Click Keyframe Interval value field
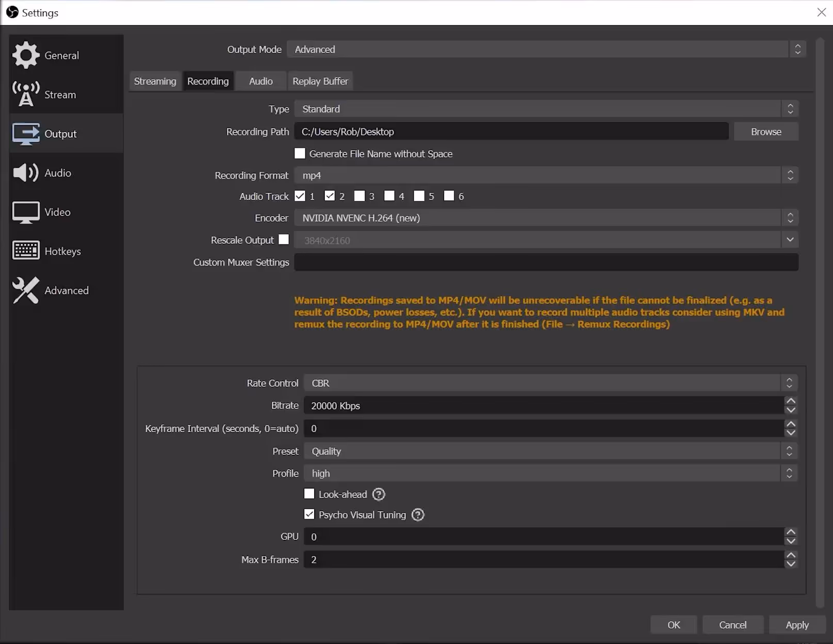 (x=544, y=428)
